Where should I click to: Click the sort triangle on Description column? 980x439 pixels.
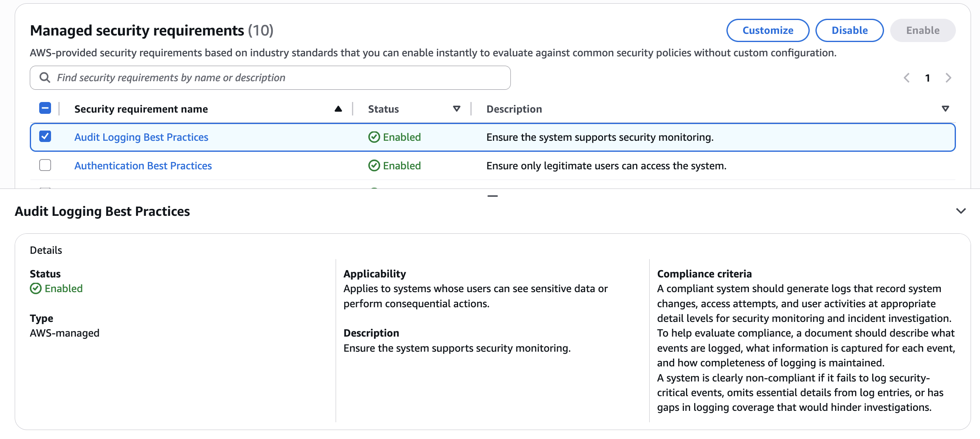point(945,109)
